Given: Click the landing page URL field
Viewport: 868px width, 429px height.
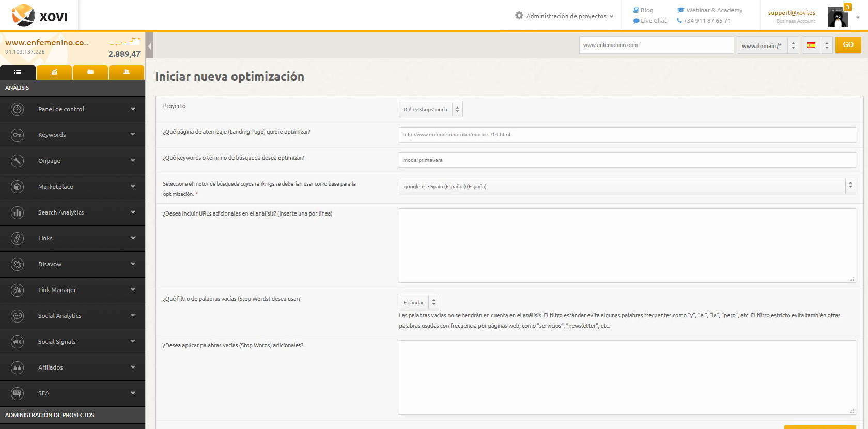Looking at the screenshot, I should [x=627, y=135].
